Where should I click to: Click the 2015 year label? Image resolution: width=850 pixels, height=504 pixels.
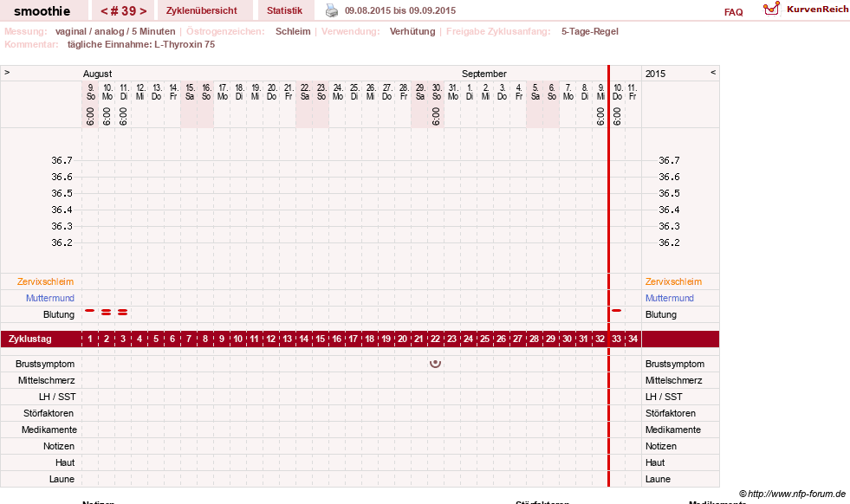[655, 74]
